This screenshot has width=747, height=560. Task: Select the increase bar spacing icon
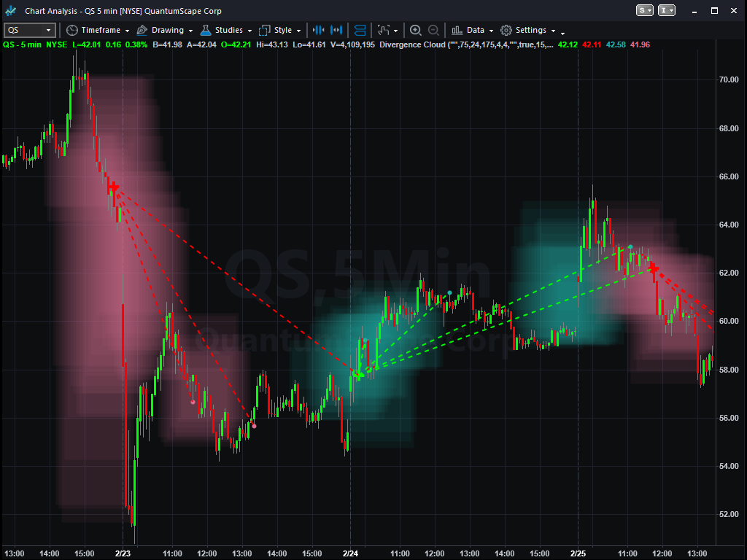pyautogui.click(x=336, y=30)
